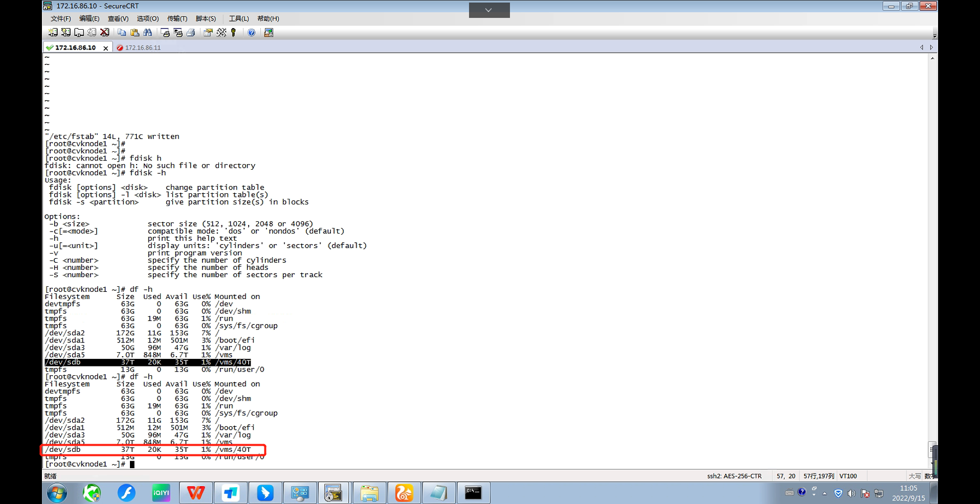Show hidden system tray icons arrow
This screenshot has width=980, height=504.
(x=825, y=493)
